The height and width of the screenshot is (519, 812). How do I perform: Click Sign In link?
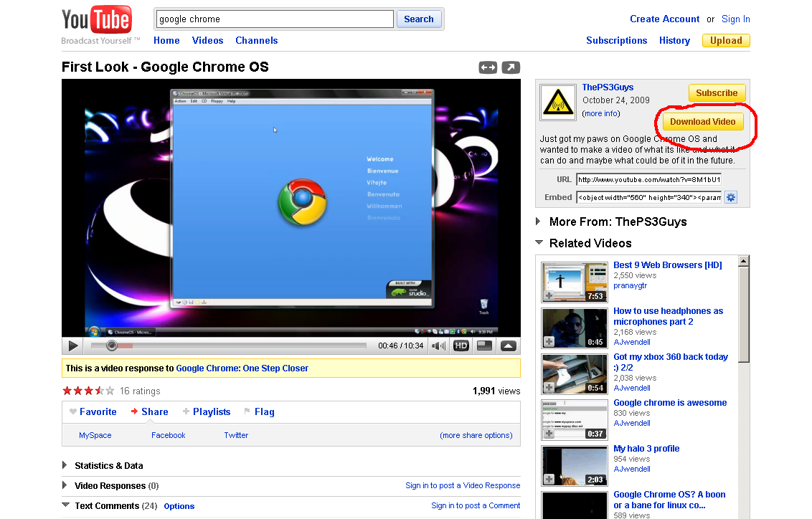pos(735,19)
